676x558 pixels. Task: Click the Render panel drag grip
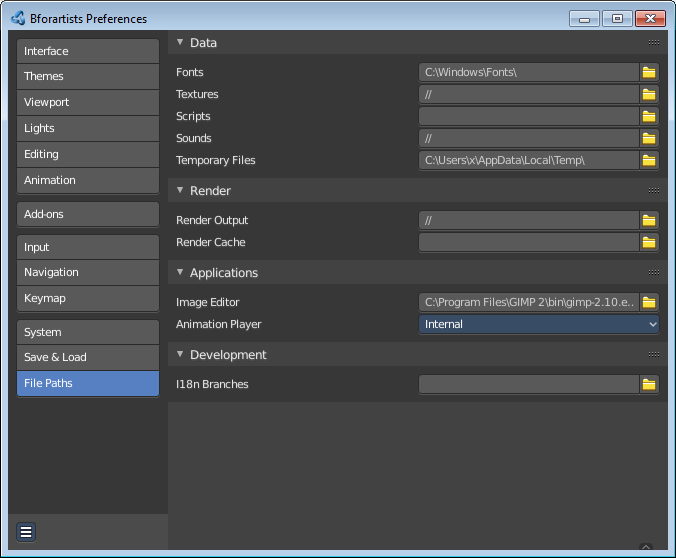tap(654, 191)
